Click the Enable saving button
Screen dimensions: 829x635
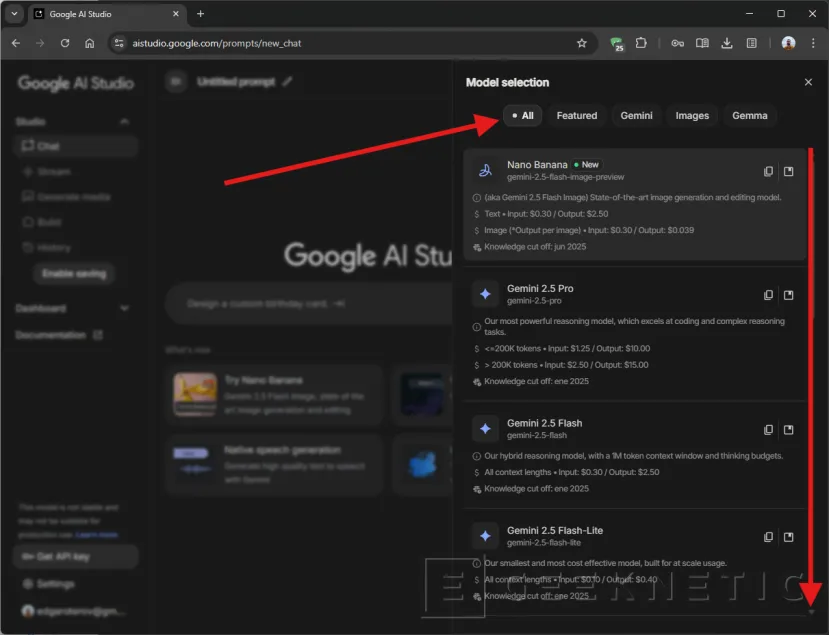[x=74, y=273]
